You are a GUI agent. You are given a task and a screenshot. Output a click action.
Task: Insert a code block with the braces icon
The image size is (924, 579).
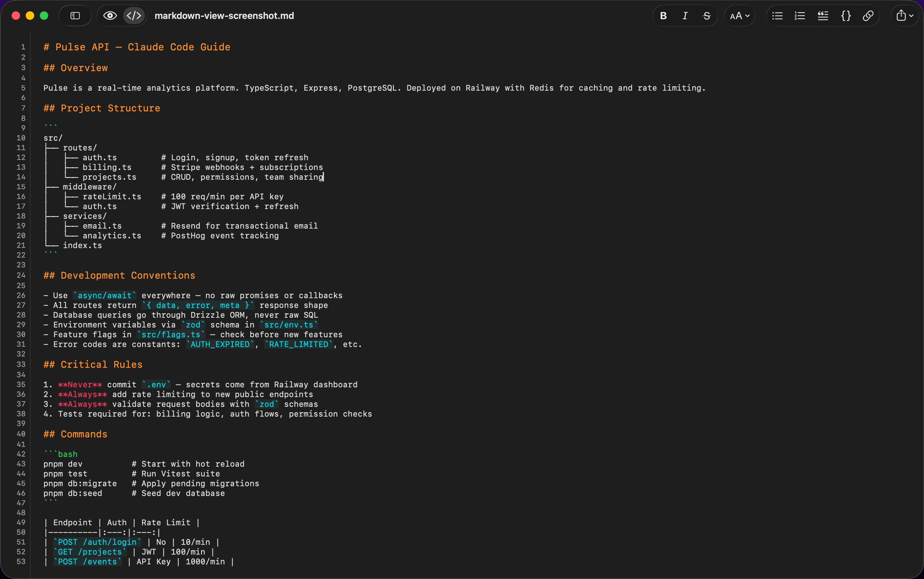[x=845, y=15]
